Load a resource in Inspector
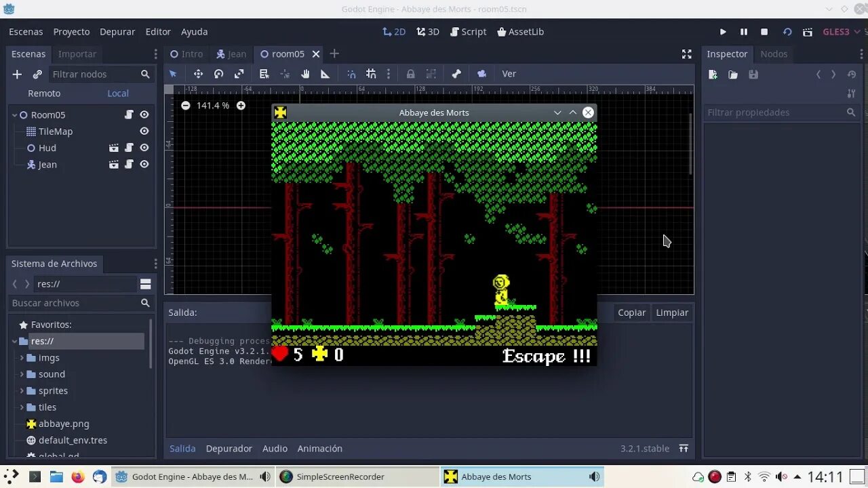868x488 pixels. (x=733, y=75)
